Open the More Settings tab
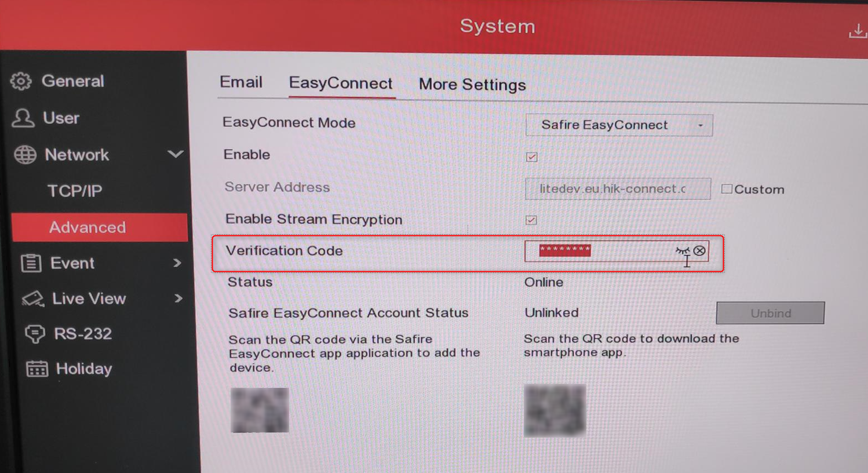 pyautogui.click(x=472, y=85)
